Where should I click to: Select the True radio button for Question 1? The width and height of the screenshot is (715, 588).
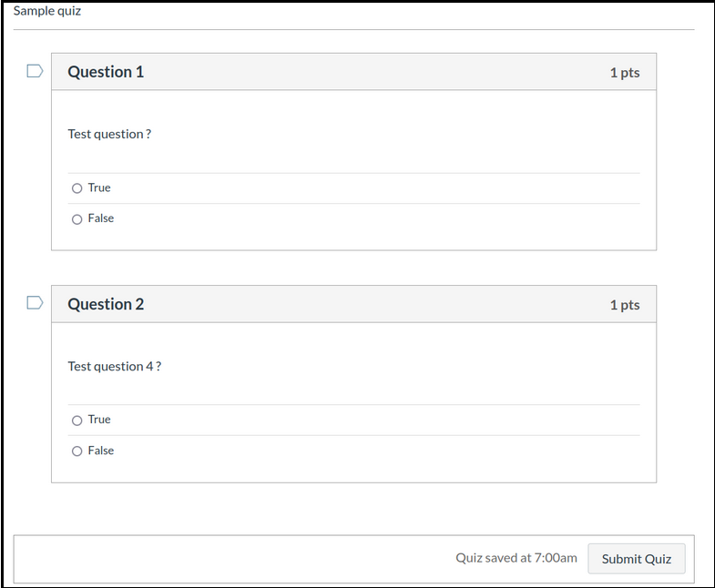[x=77, y=188]
